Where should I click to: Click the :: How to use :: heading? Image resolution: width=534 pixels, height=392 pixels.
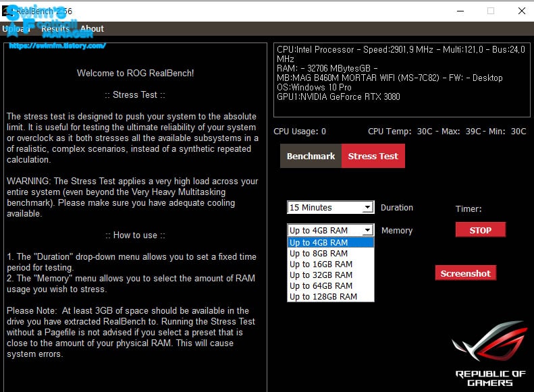coord(135,235)
